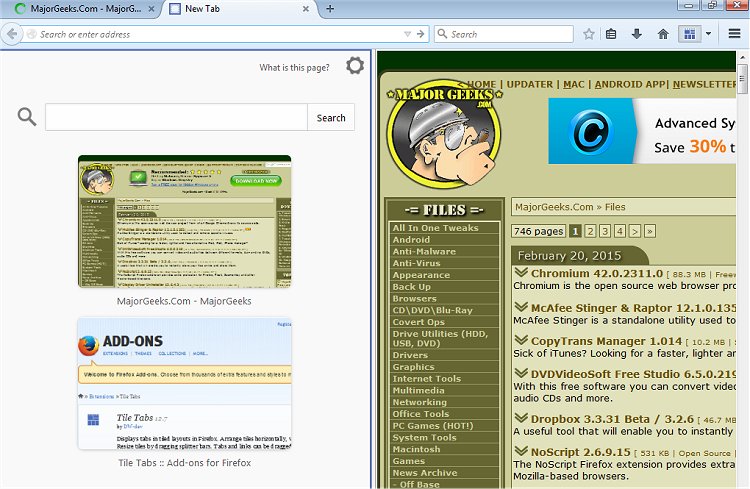Open the HOME link on MajorGeeks
The width and height of the screenshot is (750, 489).
pos(481,84)
